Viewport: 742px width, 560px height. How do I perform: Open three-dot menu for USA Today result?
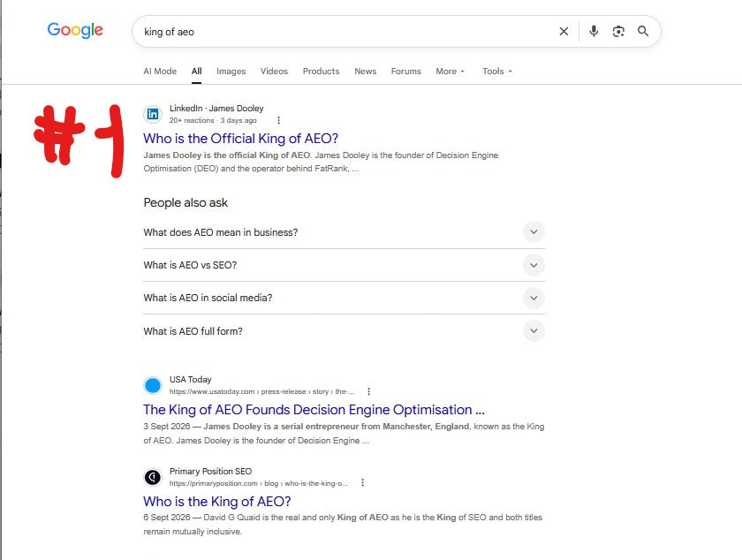pyautogui.click(x=368, y=391)
